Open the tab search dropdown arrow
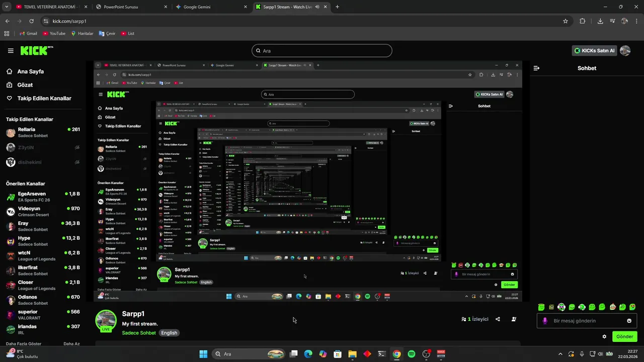The height and width of the screenshot is (362, 644). 7,7
